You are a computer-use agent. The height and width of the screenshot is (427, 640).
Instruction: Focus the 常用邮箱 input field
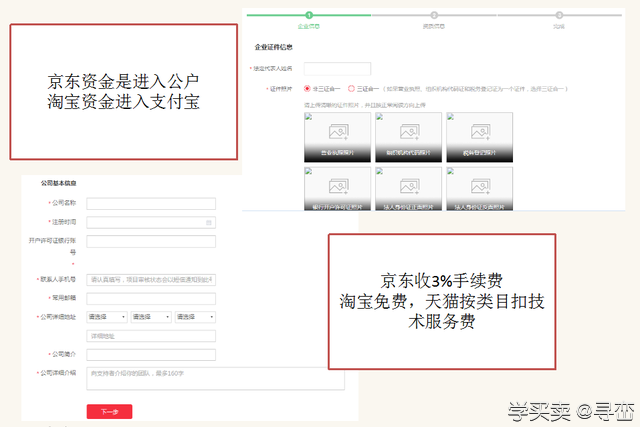pos(151,298)
